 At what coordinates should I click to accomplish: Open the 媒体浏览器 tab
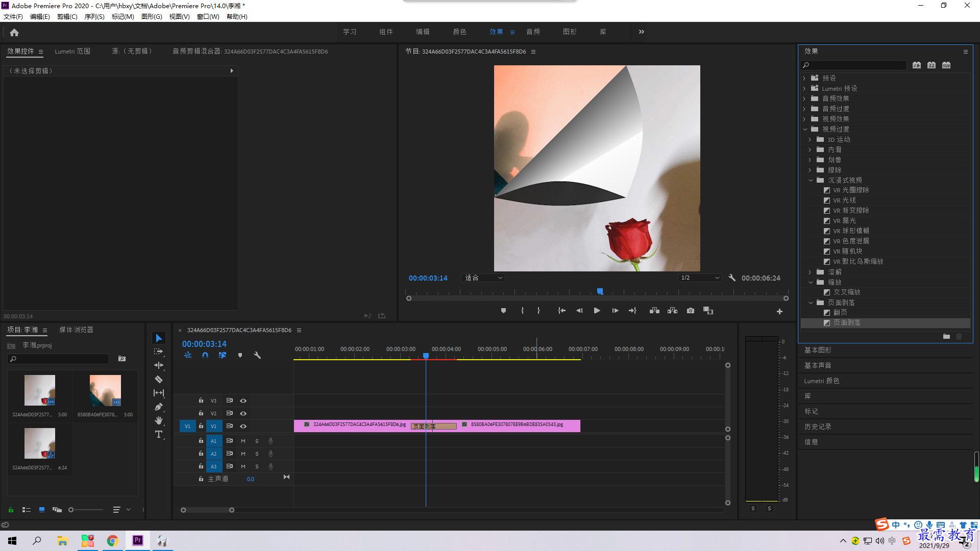[x=76, y=330]
